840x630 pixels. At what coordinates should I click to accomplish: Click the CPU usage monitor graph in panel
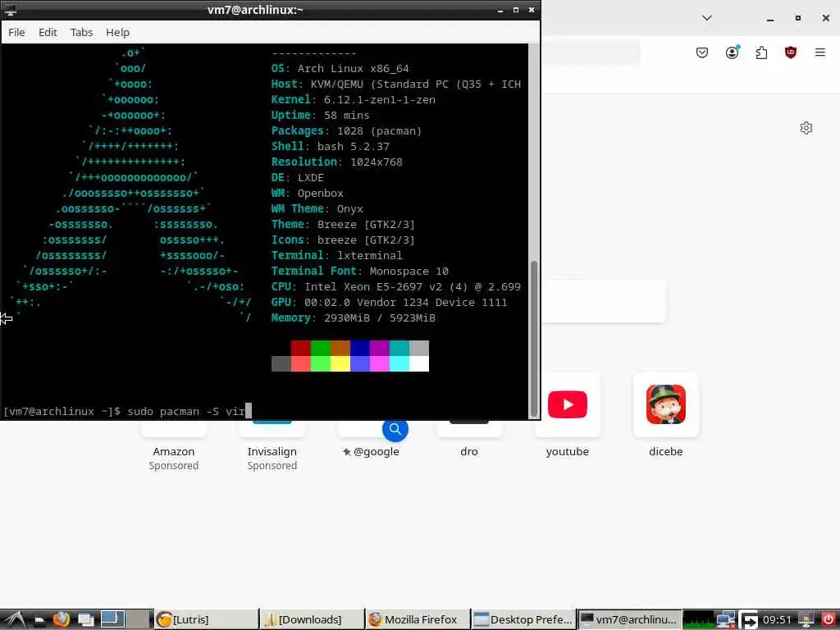point(699,620)
